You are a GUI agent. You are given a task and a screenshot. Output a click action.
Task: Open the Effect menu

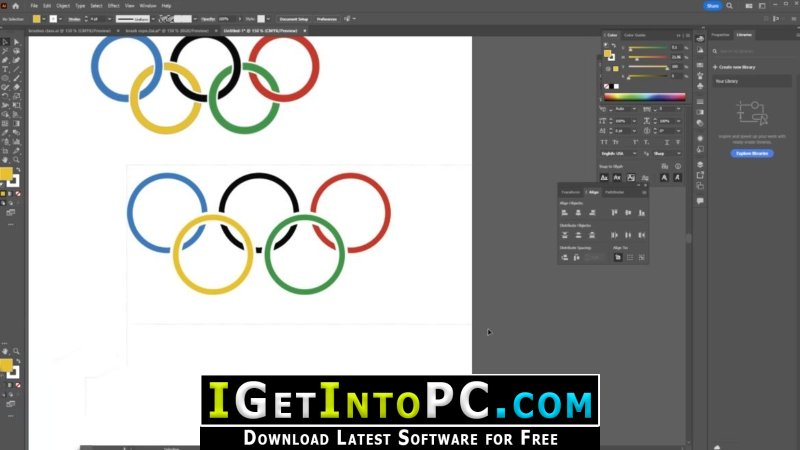tap(113, 6)
